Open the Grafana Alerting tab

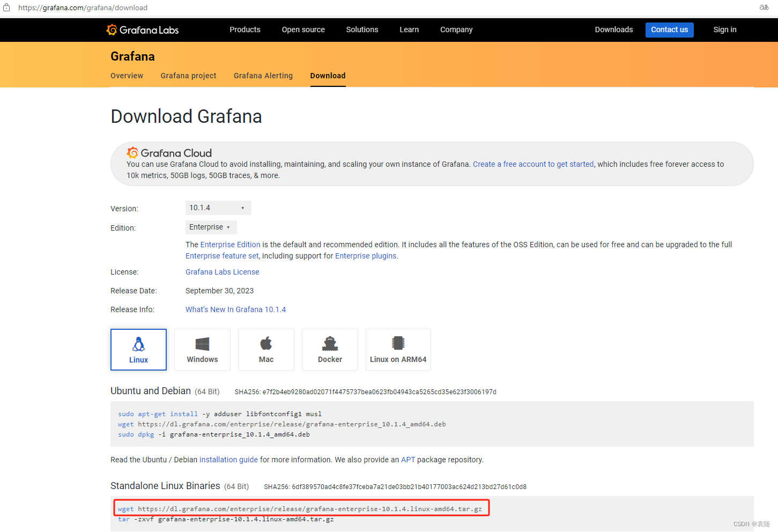pyautogui.click(x=263, y=76)
